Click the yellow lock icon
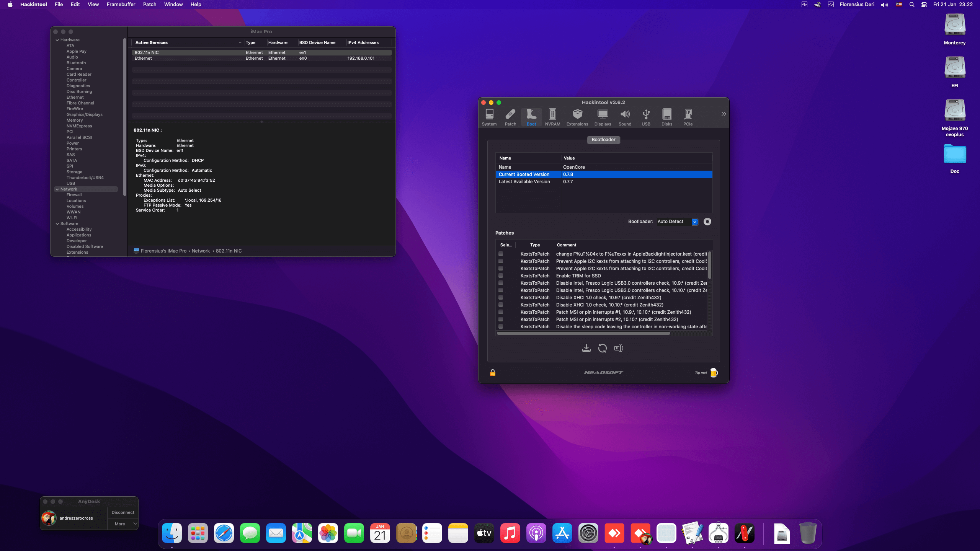 (493, 373)
